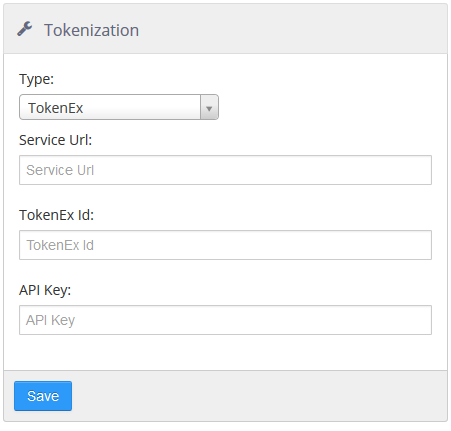
Task: Open the Type dropdown showing TokenEx
Action: click(119, 107)
